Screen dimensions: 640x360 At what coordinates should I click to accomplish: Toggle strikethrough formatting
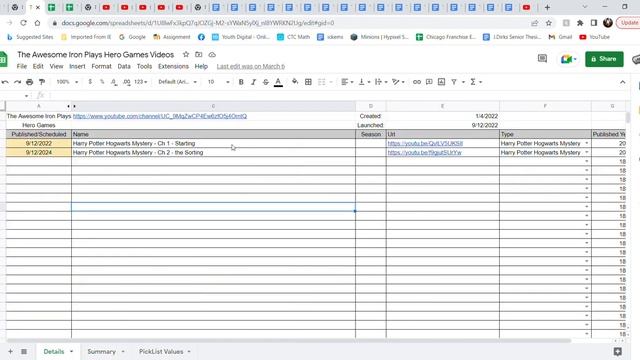coord(266,82)
